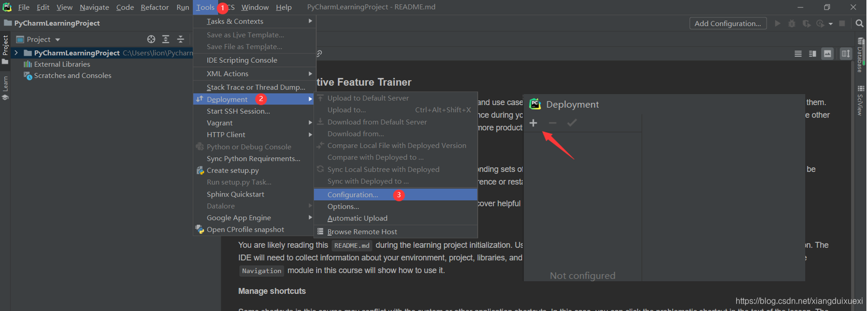Open the Database side tab
Screen dimensions: 868x311
(x=861, y=55)
